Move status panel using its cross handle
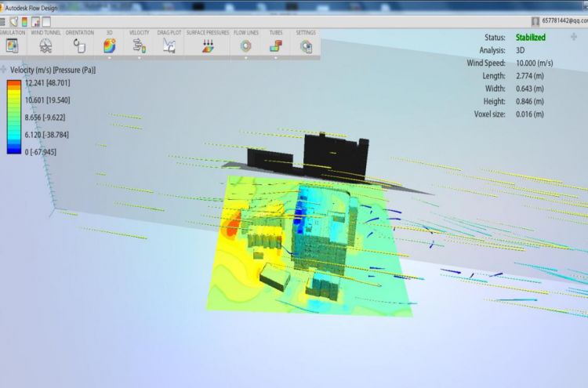The image size is (588, 388). 574,37
